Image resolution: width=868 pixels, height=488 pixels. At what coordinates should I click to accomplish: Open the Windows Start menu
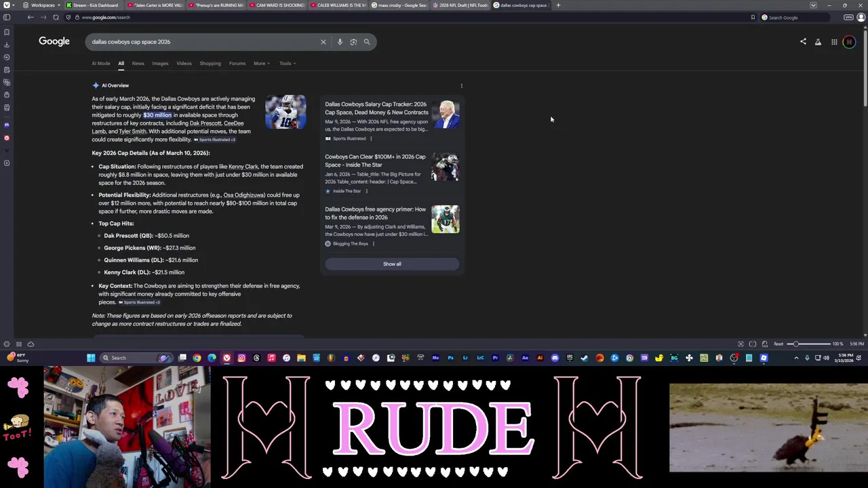tap(91, 358)
